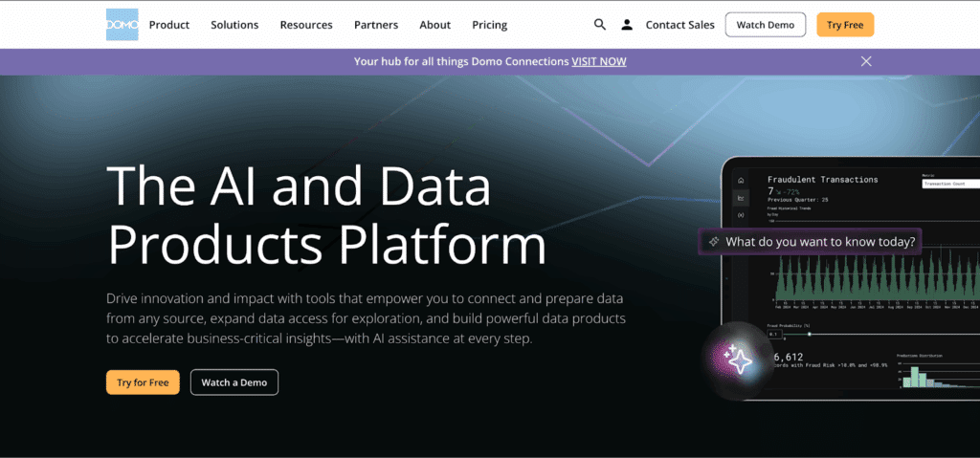Click the Transaction Count metric field

click(x=949, y=185)
